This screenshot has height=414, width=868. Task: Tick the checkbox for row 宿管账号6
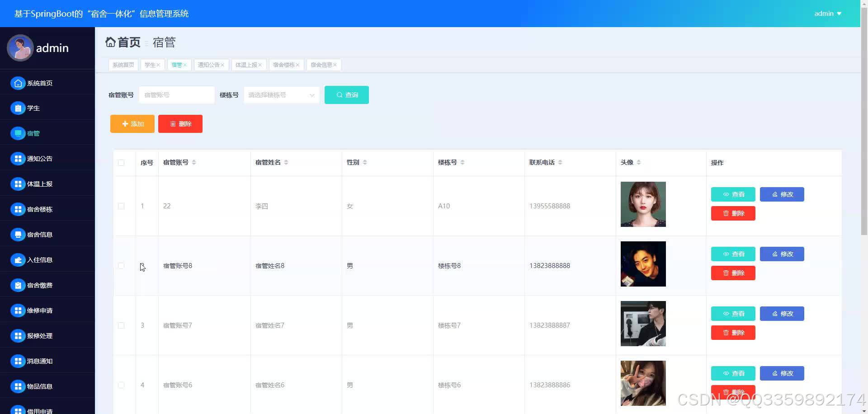pos(121,385)
